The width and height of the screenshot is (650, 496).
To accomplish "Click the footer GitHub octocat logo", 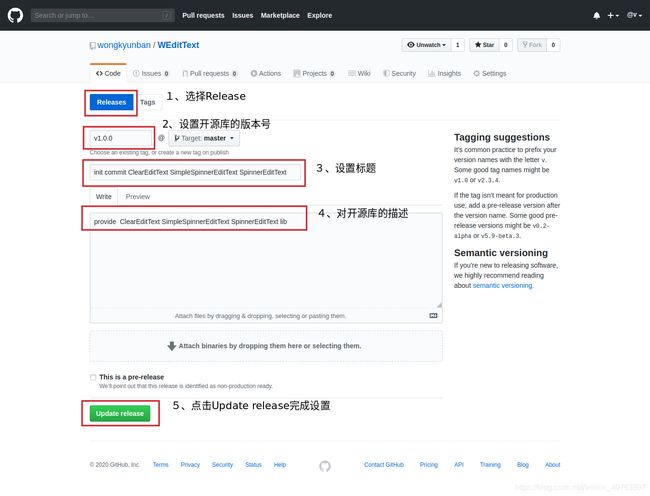I will 325,466.
